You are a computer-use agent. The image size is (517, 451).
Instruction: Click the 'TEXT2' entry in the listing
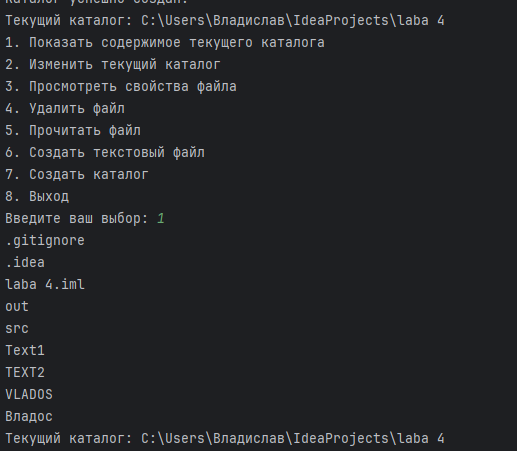tap(25, 373)
